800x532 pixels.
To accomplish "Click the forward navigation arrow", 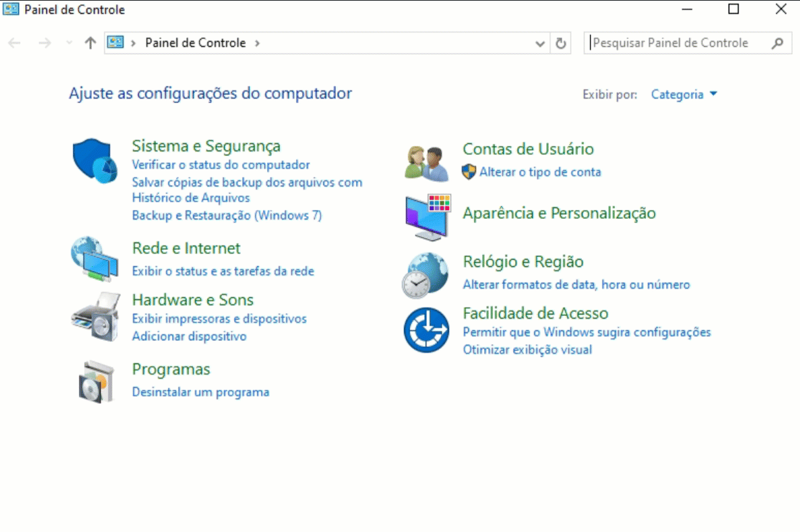I will pyautogui.click(x=44, y=43).
